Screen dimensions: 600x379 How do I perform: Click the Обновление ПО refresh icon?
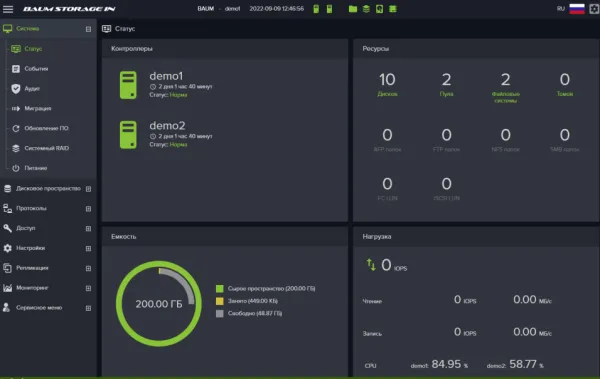pos(16,129)
